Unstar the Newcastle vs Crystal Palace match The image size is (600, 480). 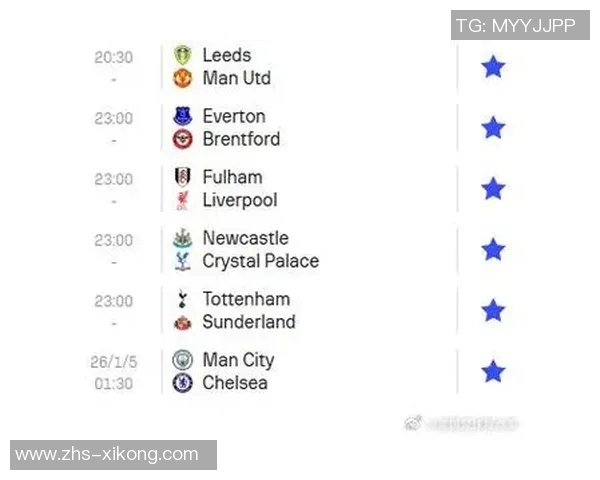[493, 250]
